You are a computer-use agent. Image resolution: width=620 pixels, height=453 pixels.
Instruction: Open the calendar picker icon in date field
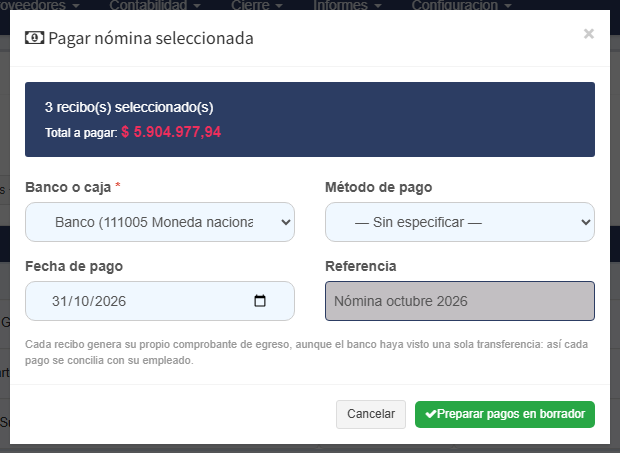[260, 301]
